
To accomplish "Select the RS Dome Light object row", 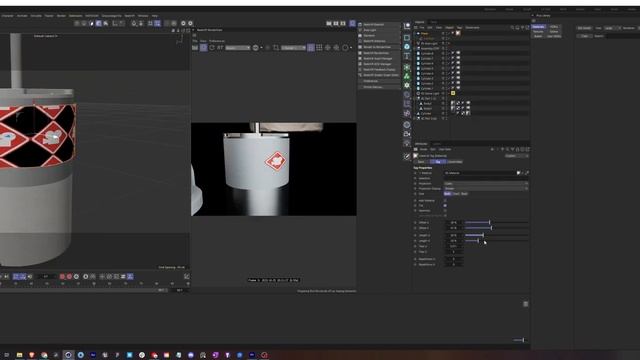I will pyautogui.click(x=429, y=93).
